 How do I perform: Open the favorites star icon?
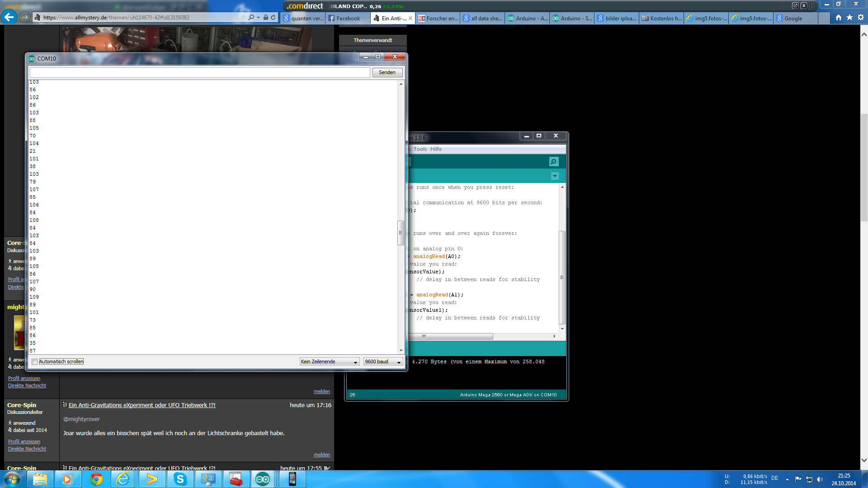point(849,18)
